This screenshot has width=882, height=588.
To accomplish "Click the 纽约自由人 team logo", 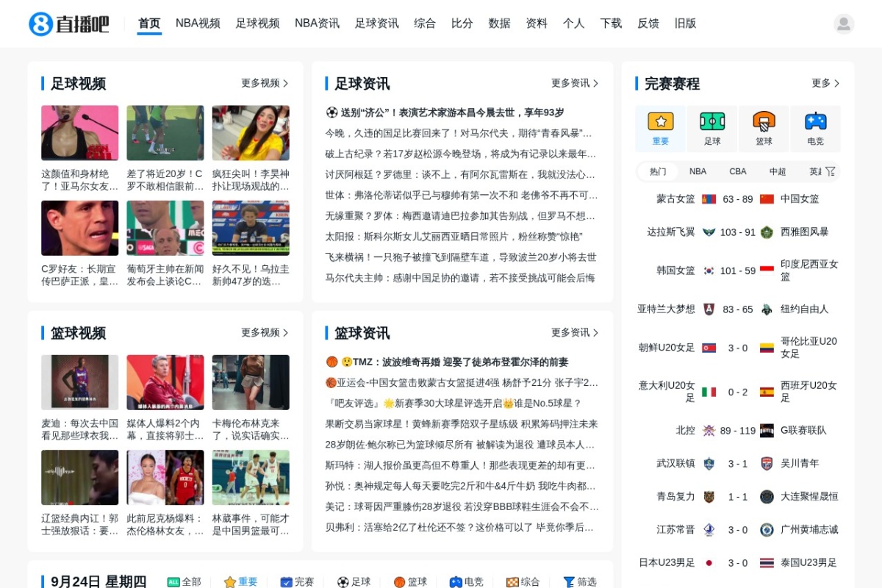I will point(767,309).
